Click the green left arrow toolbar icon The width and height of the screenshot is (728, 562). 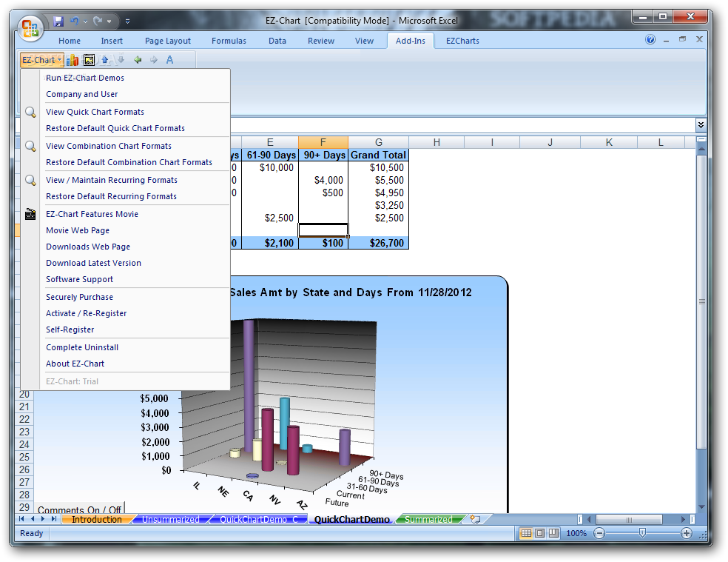pos(138,60)
